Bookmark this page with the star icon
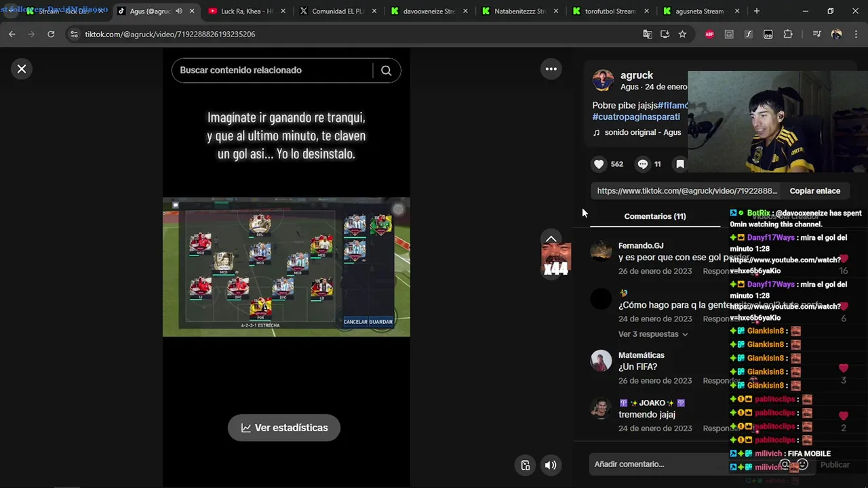The height and width of the screenshot is (488, 868). point(682,34)
